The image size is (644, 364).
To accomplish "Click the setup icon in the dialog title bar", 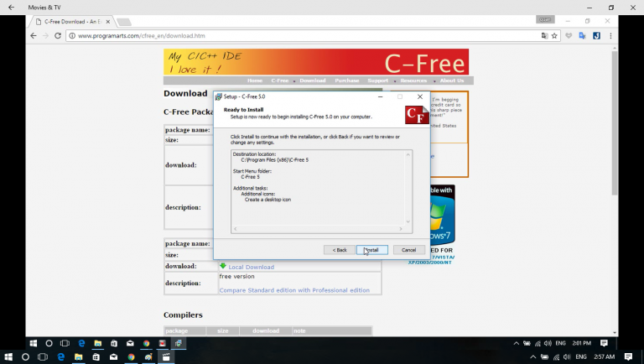I will point(219,96).
